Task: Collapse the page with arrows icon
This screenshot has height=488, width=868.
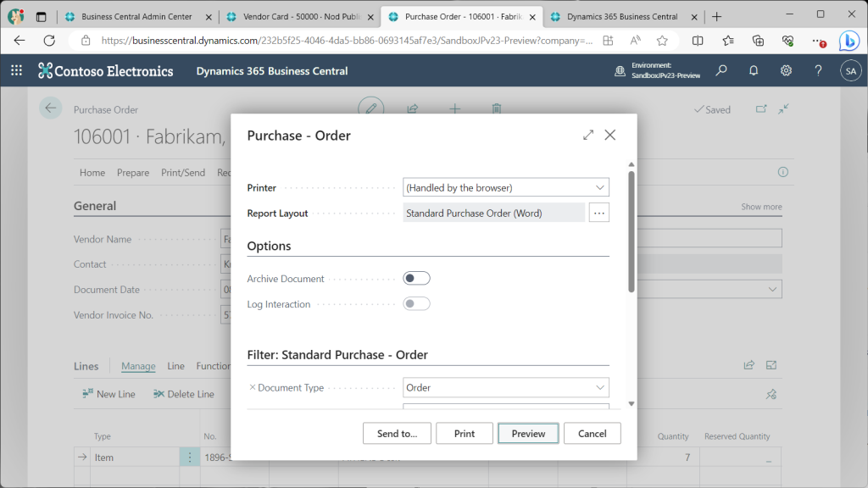Action: click(x=783, y=109)
